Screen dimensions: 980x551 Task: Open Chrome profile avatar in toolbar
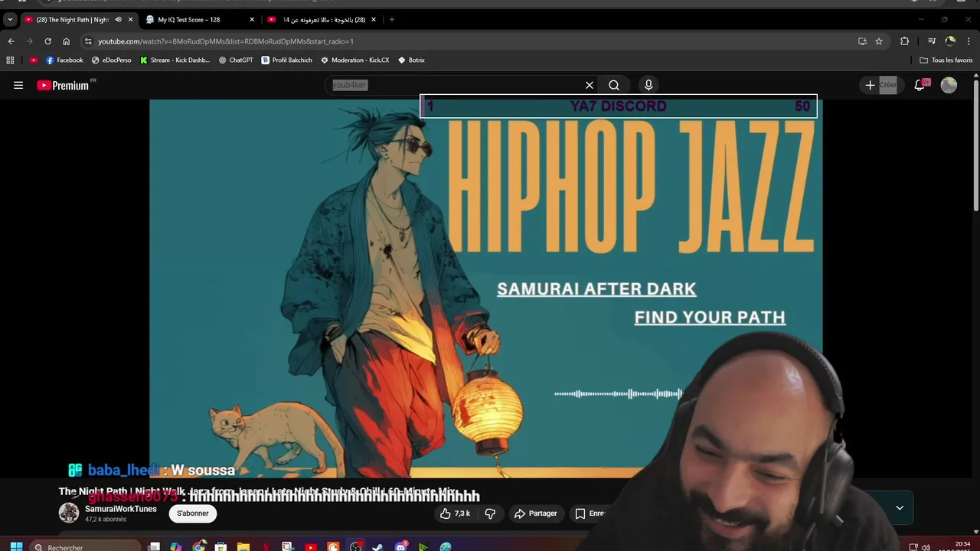tap(950, 41)
